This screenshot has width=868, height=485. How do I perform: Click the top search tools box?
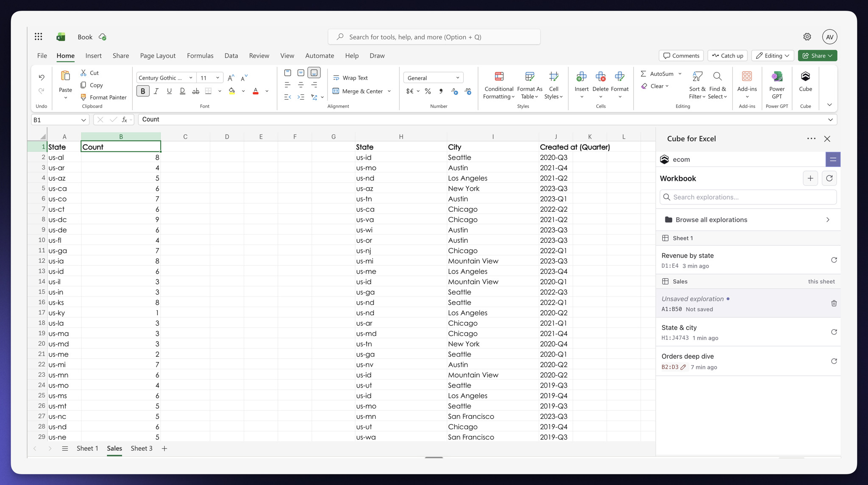(434, 37)
